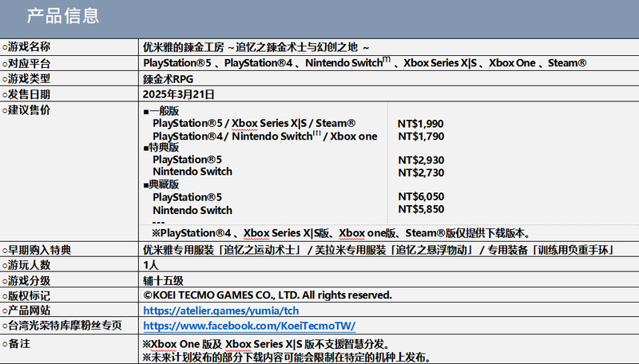The width and height of the screenshot is (639, 364).
Task: Click the release date 2025年3月21日
Action: (179, 93)
